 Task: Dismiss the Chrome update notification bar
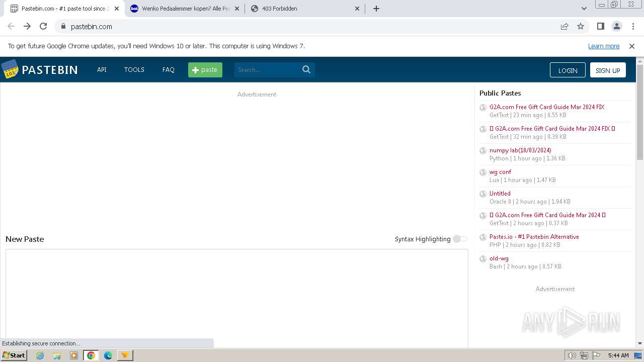click(632, 46)
